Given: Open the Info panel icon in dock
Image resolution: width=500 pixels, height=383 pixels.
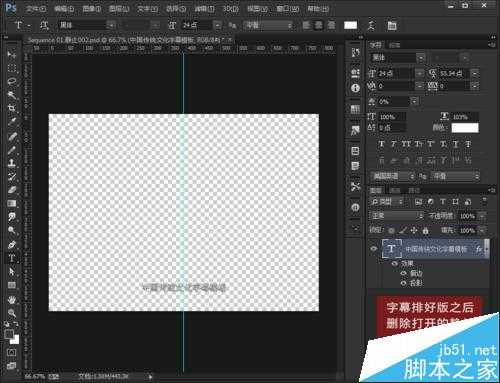Looking at the screenshot, I should coord(355,88).
